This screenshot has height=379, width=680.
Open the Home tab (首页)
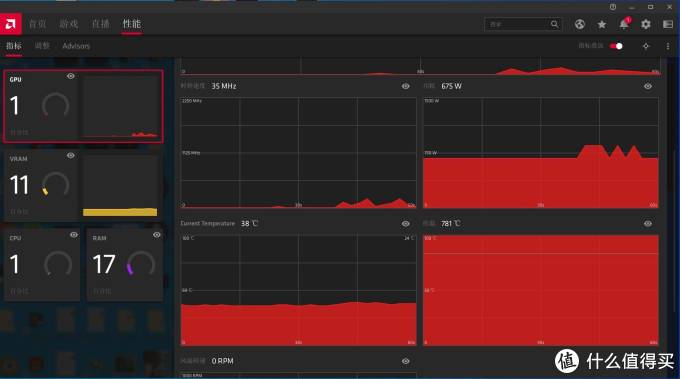point(37,24)
